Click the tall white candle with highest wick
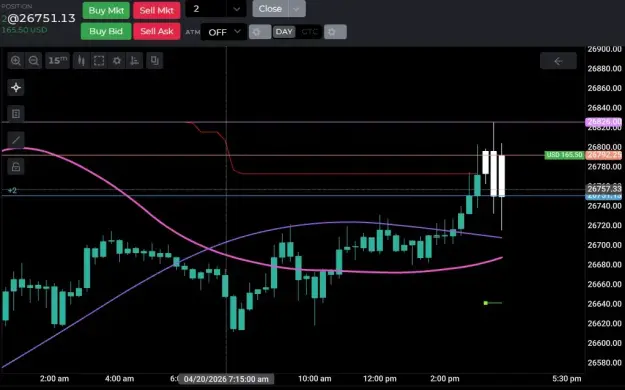 tap(493, 173)
